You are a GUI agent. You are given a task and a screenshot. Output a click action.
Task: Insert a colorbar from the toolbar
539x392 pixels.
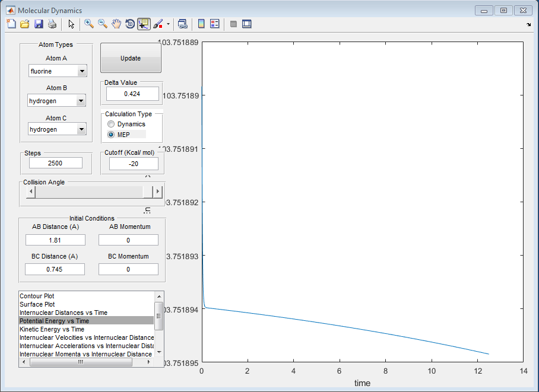pyautogui.click(x=201, y=24)
